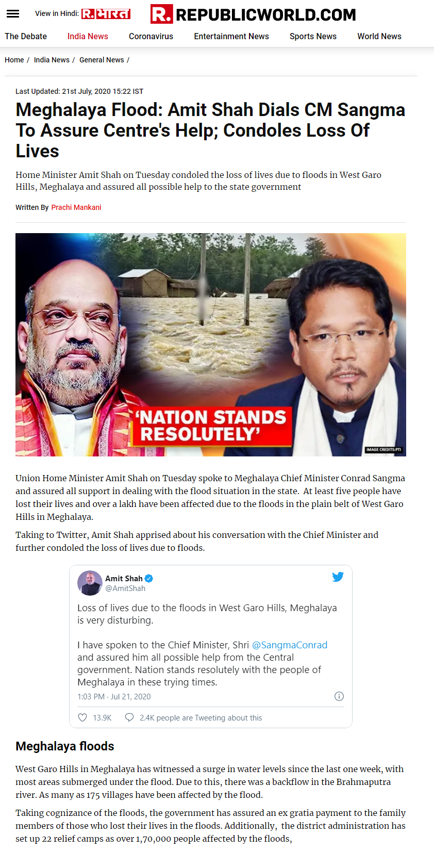Viewport: 434px width, 868px height.
Task: Click Amit Shah's verified badge
Action: pos(149,579)
